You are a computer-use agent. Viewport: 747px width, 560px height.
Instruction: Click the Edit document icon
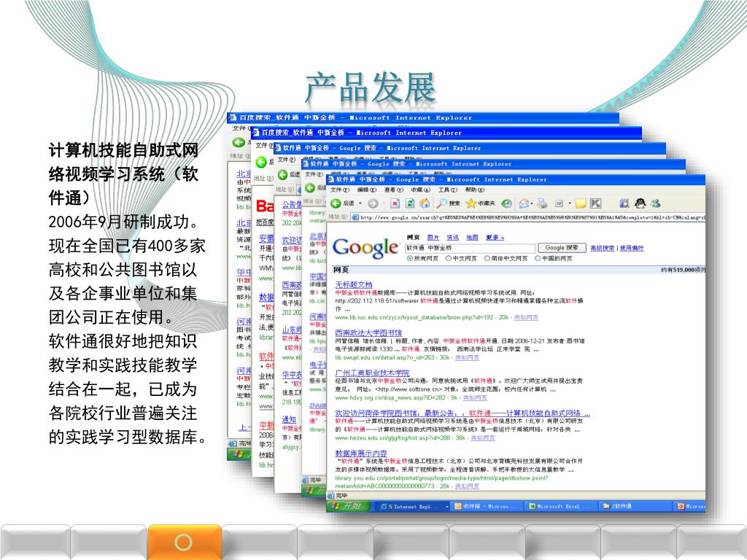click(x=560, y=203)
